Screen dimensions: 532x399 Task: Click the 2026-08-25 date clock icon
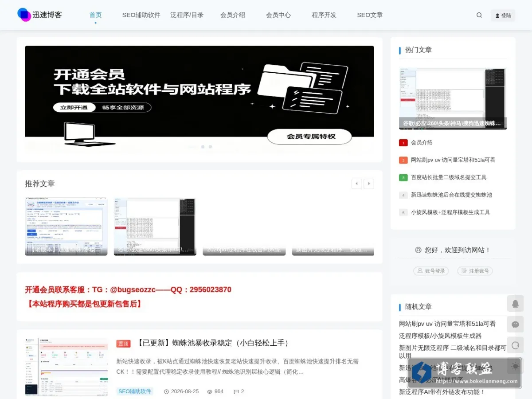[167, 391]
